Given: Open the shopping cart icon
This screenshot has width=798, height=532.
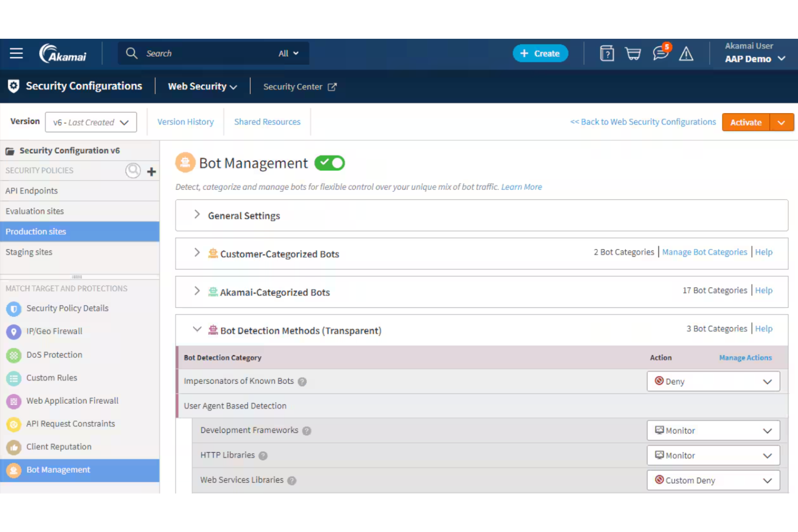Looking at the screenshot, I should [632, 53].
